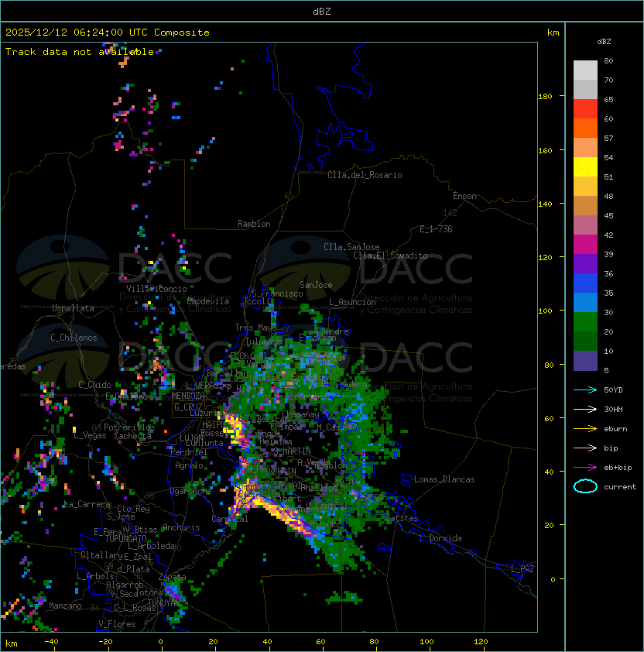
Task: Click the '-40' km tick on bottom axis
Action: (51, 642)
